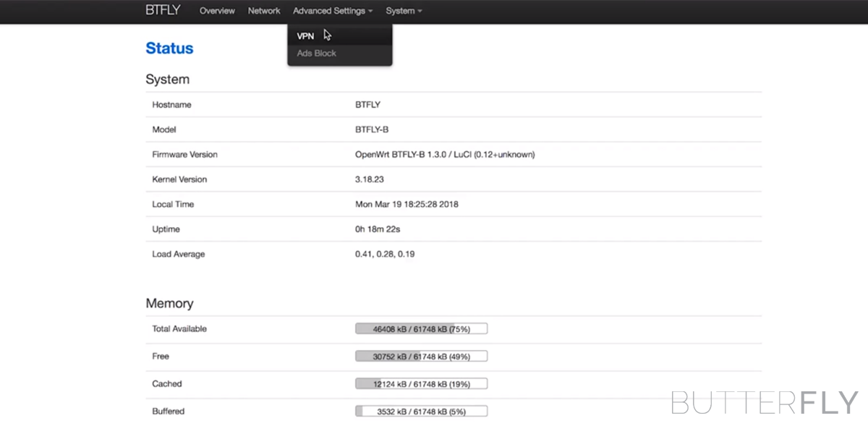The image size is (868, 434).
Task: Click the Uptime value
Action: click(378, 229)
